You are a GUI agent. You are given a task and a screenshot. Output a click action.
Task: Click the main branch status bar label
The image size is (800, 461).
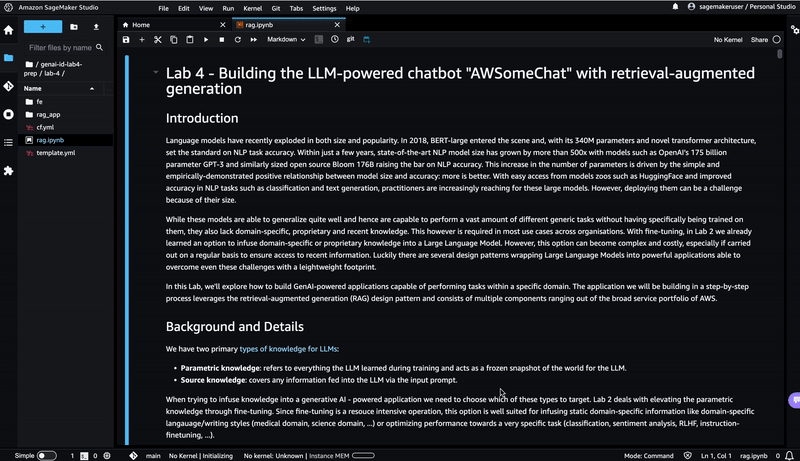pos(153,455)
